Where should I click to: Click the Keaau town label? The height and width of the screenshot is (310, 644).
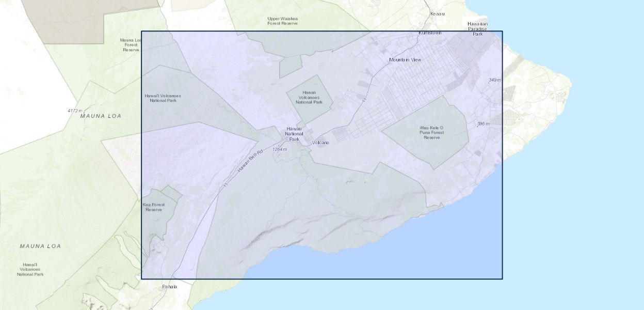[x=437, y=13]
